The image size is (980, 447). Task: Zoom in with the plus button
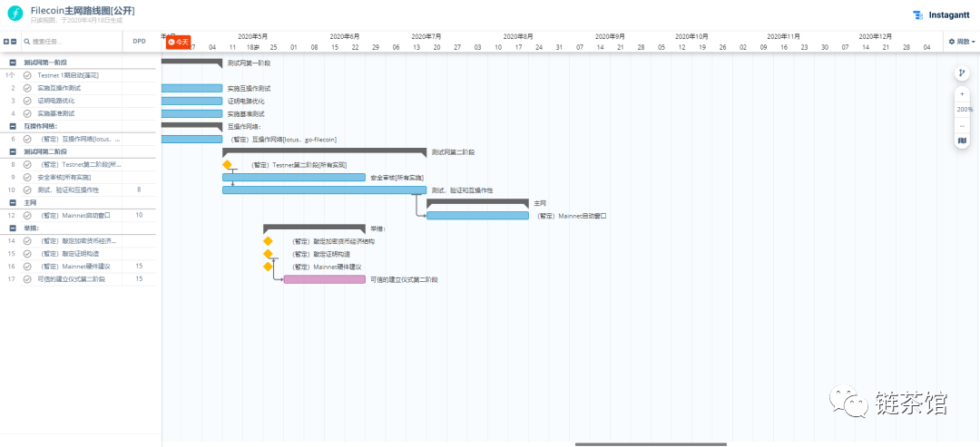pyautogui.click(x=962, y=94)
